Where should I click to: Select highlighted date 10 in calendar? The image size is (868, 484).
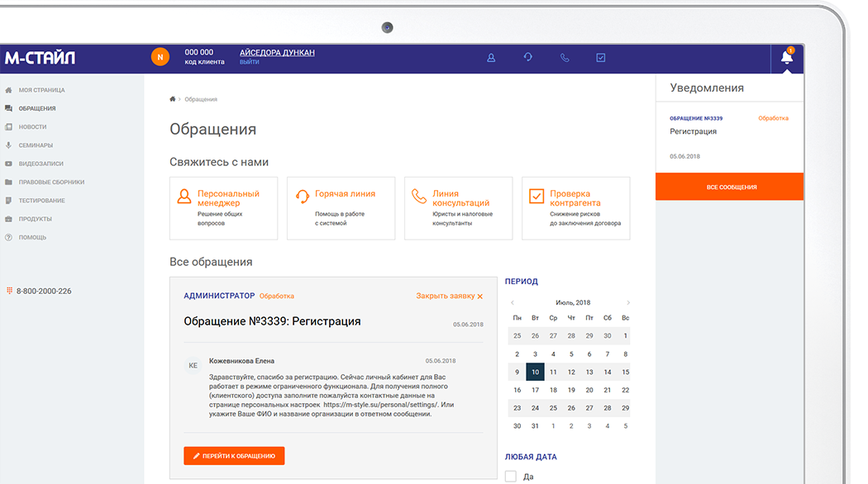(x=536, y=372)
